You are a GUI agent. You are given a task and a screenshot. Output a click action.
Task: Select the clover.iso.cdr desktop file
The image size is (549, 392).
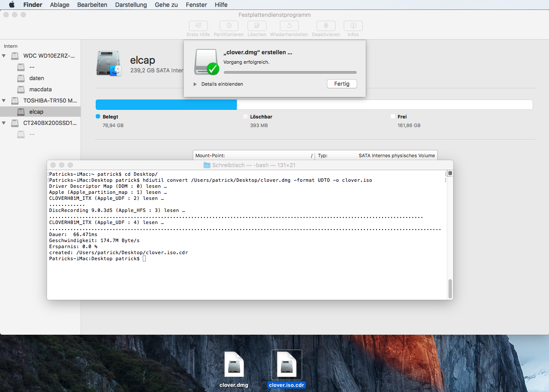coord(286,365)
